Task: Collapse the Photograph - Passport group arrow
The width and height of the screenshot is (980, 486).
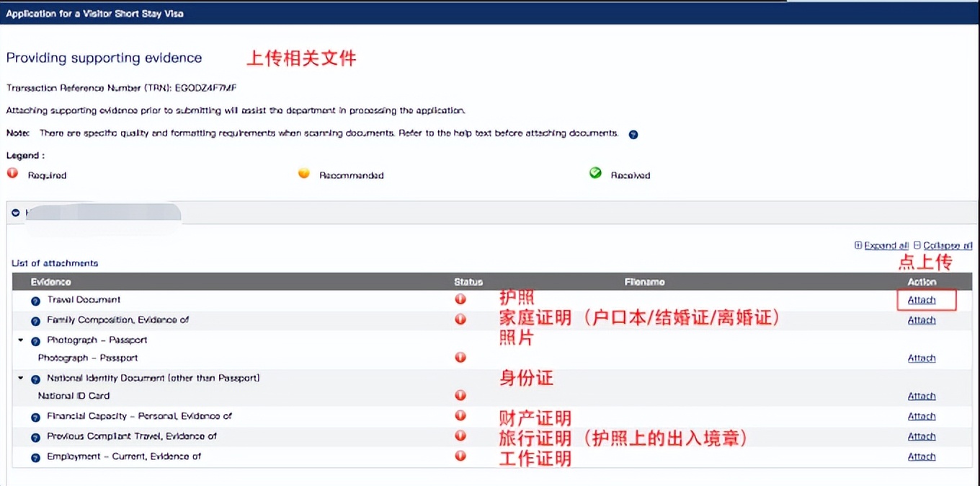Action: click(21, 340)
